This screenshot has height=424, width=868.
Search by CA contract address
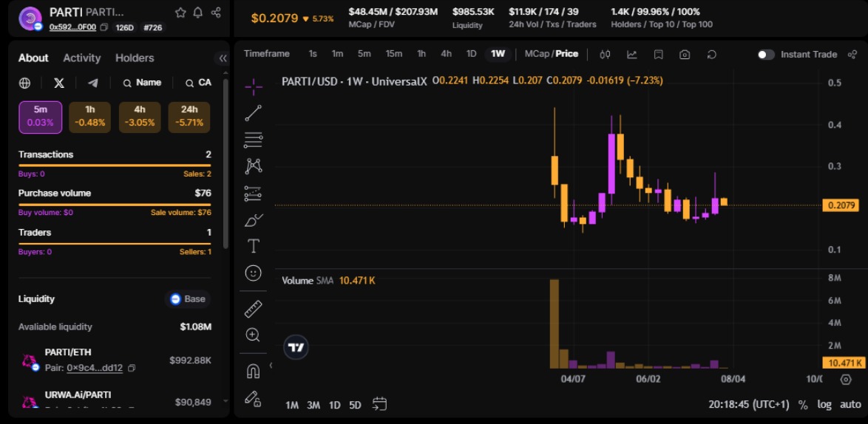click(198, 83)
